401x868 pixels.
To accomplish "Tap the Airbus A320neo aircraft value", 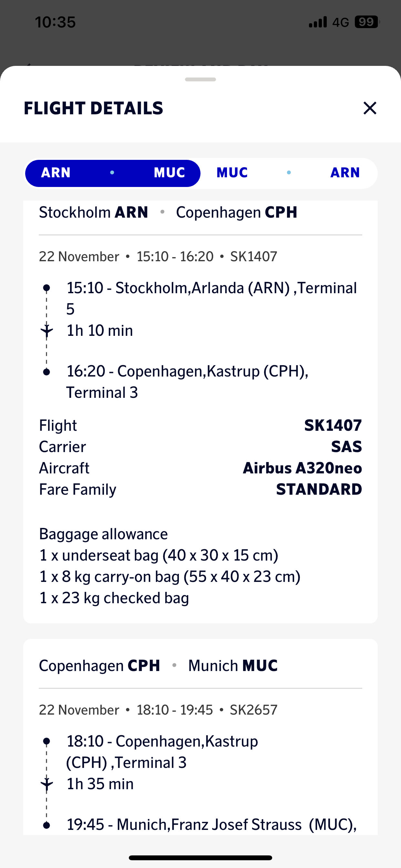I will pyautogui.click(x=302, y=468).
